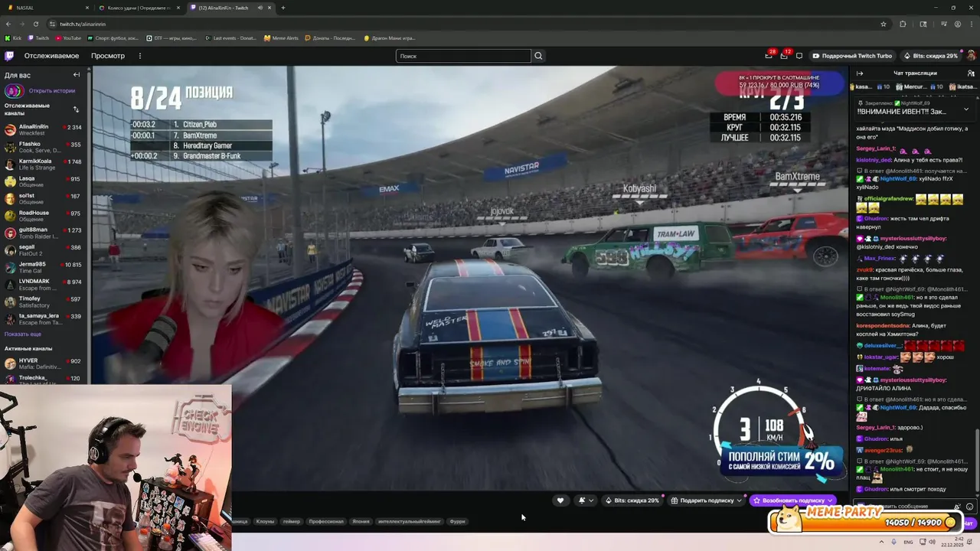Click the Twitch search field

(x=463, y=56)
